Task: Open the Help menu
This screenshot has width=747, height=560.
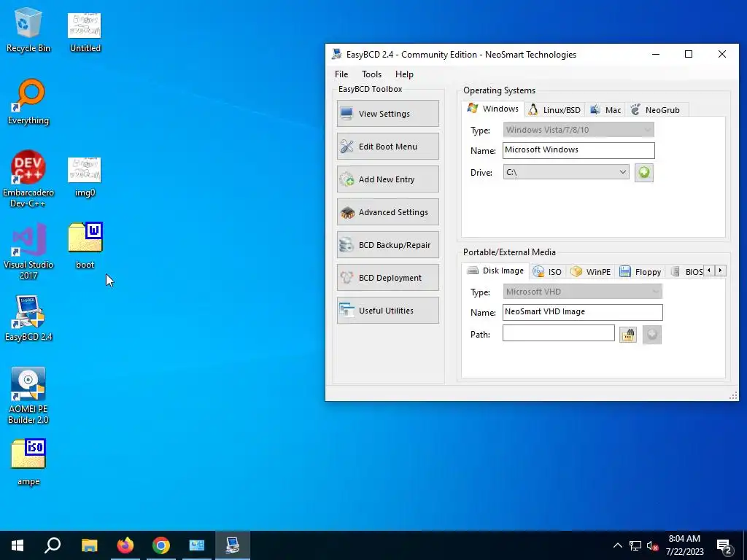Action: [x=404, y=74]
